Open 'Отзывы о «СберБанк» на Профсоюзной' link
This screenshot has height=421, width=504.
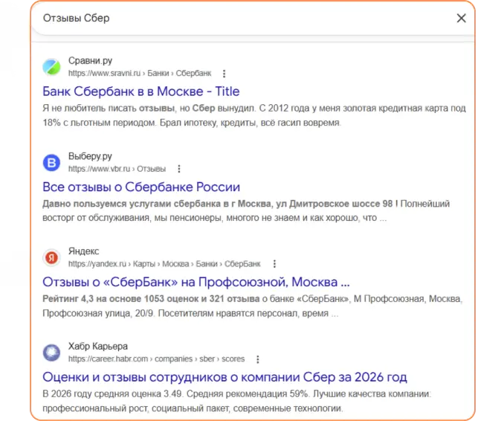[196, 282]
